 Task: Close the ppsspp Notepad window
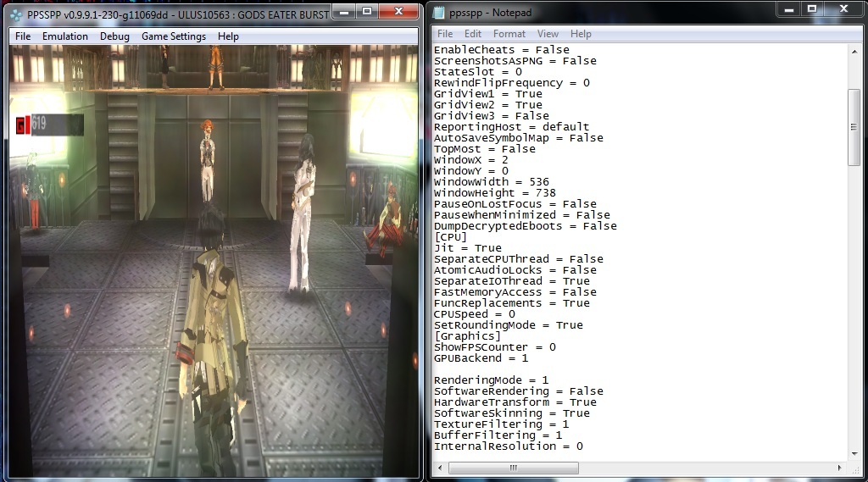click(x=843, y=10)
